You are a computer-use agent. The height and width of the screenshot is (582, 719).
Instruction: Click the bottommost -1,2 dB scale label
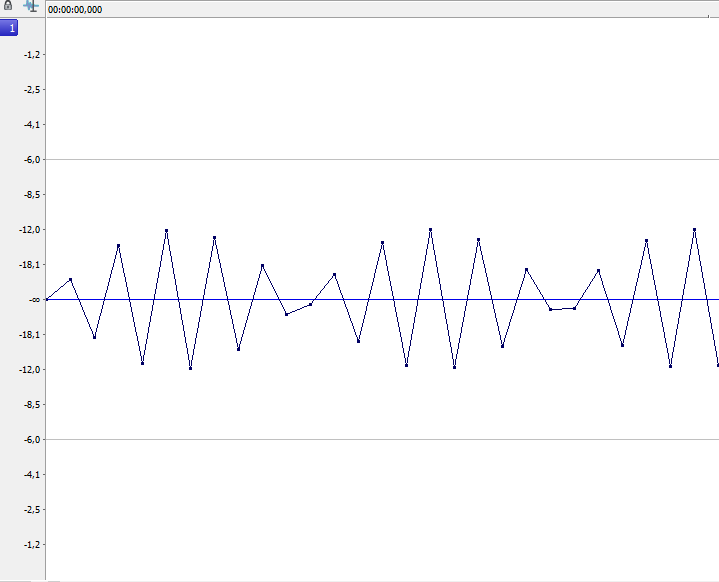click(x=32, y=544)
